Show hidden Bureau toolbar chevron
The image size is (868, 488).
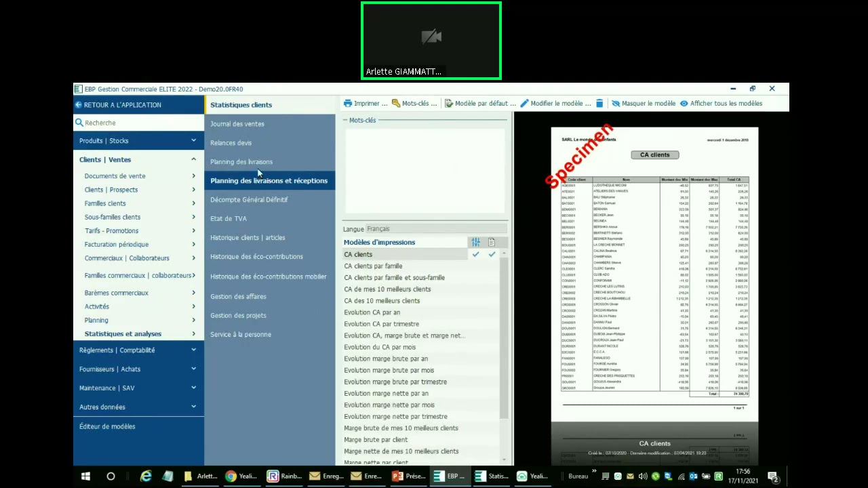[595, 472]
